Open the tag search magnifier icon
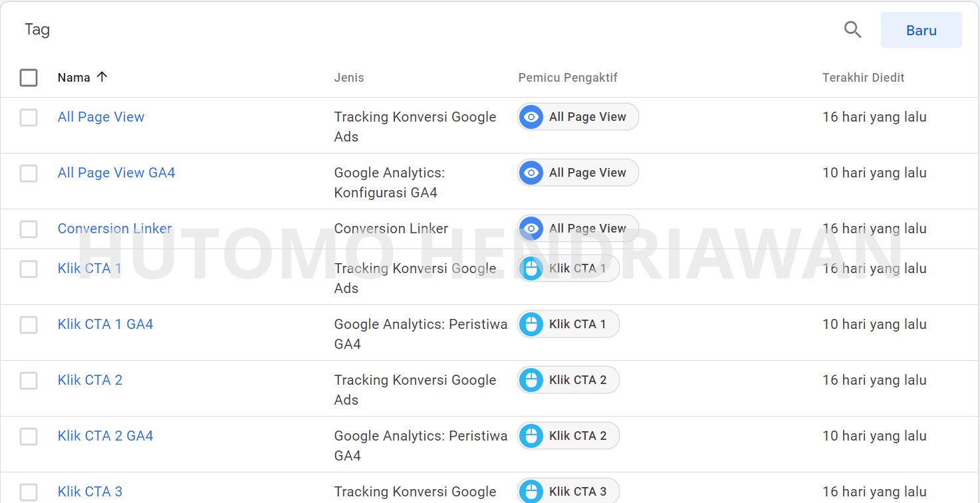 point(852,30)
